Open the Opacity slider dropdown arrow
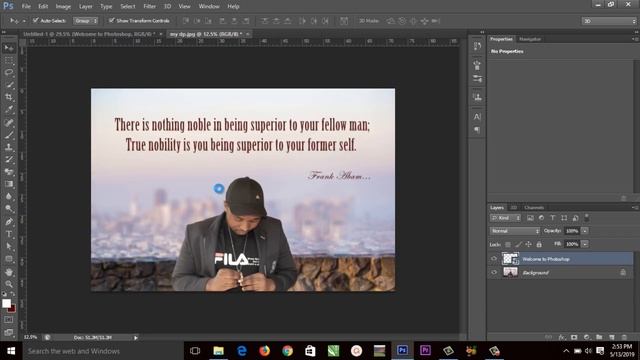 pyautogui.click(x=585, y=231)
